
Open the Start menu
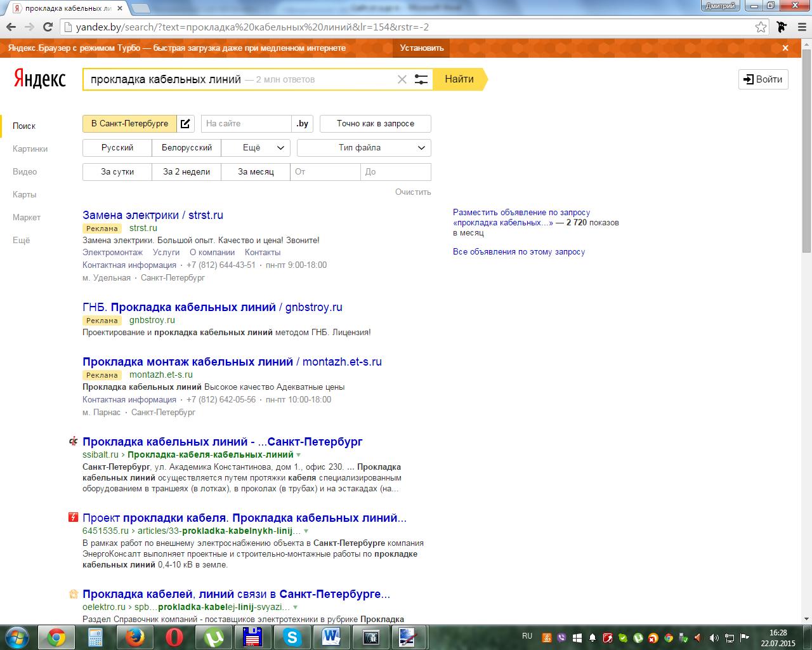(17, 637)
